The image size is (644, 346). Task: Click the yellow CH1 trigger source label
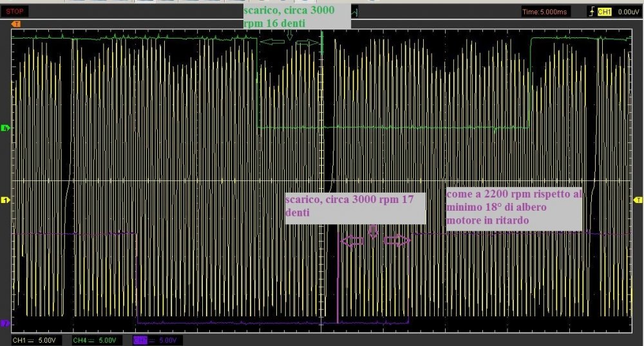point(605,12)
